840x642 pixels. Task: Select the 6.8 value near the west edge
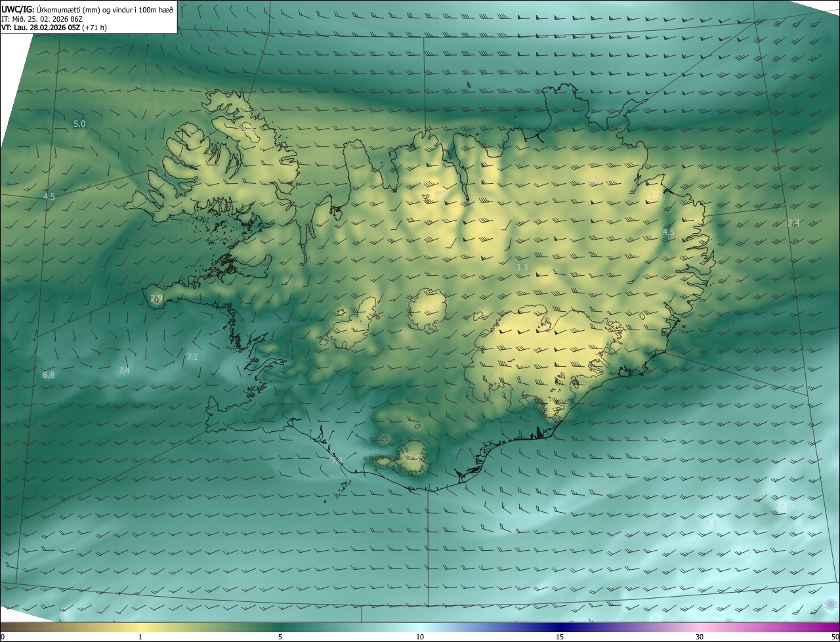click(49, 375)
